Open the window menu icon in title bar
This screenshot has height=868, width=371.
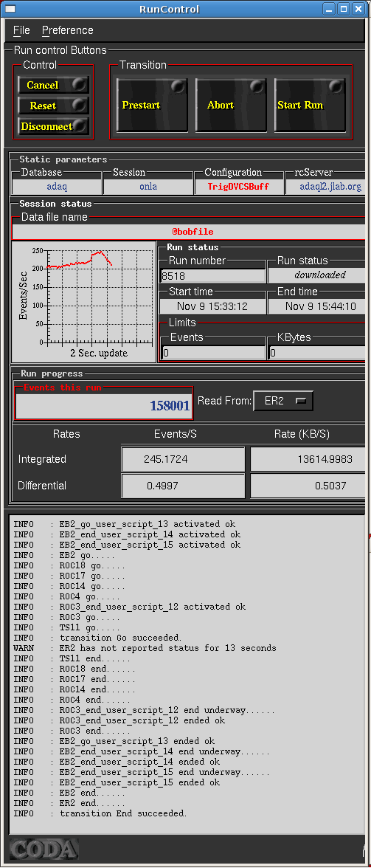point(10,9)
